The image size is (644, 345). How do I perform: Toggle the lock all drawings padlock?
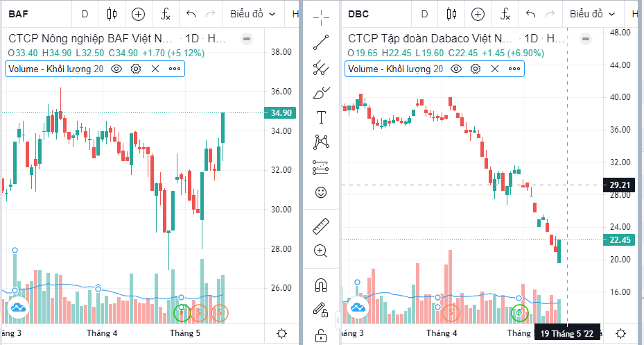pos(321,335)
